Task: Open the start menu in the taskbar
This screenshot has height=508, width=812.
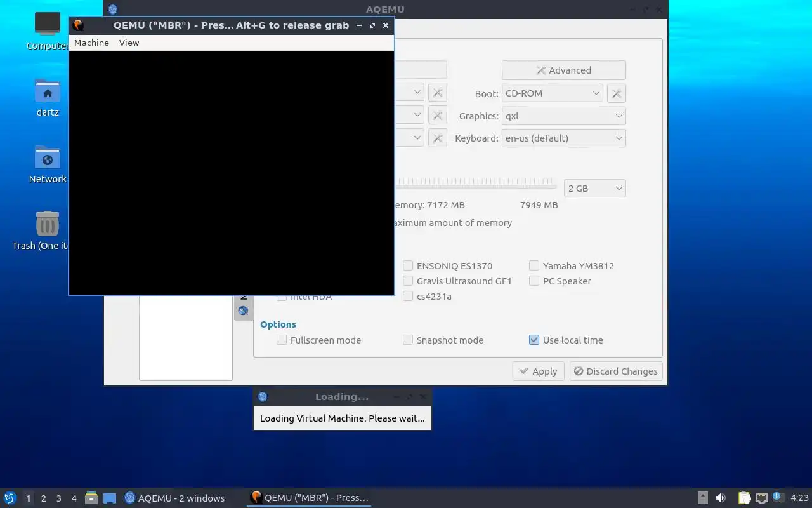Action: tap(10, 498)
